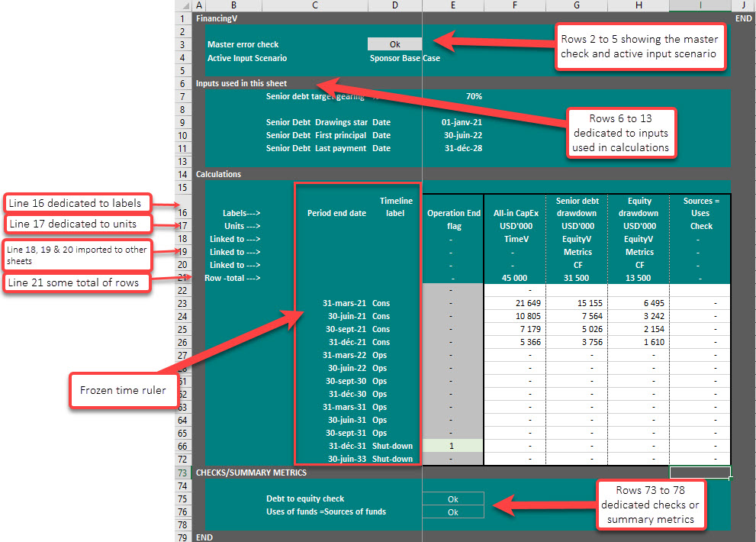Image resolution: width=756 pixels, height=542 pixels.
Task: Click the 'FinancingV' sheet title cell
Action: (217, 18)
